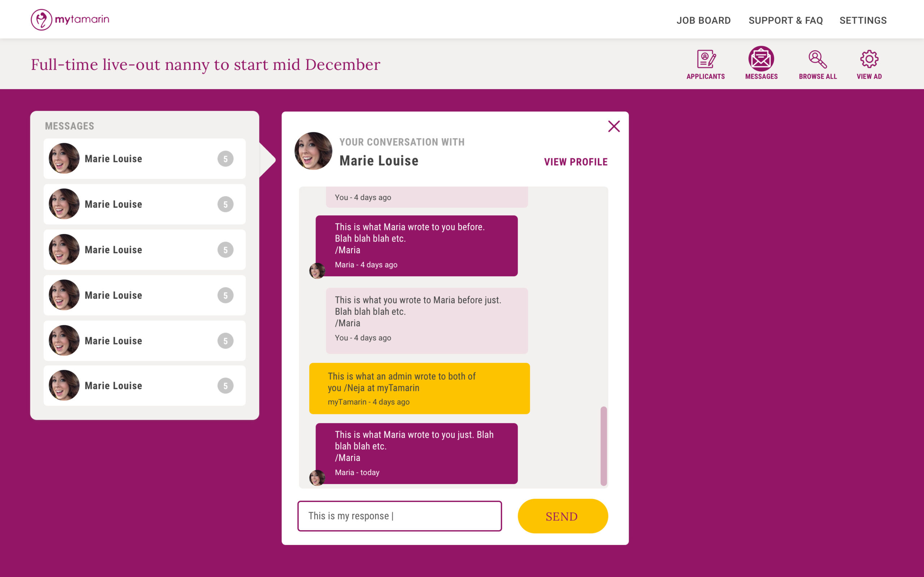This screenshot has width=924, height=577.
Task: Click the View Ad gear icon
Action: click(x=869, y=59)
